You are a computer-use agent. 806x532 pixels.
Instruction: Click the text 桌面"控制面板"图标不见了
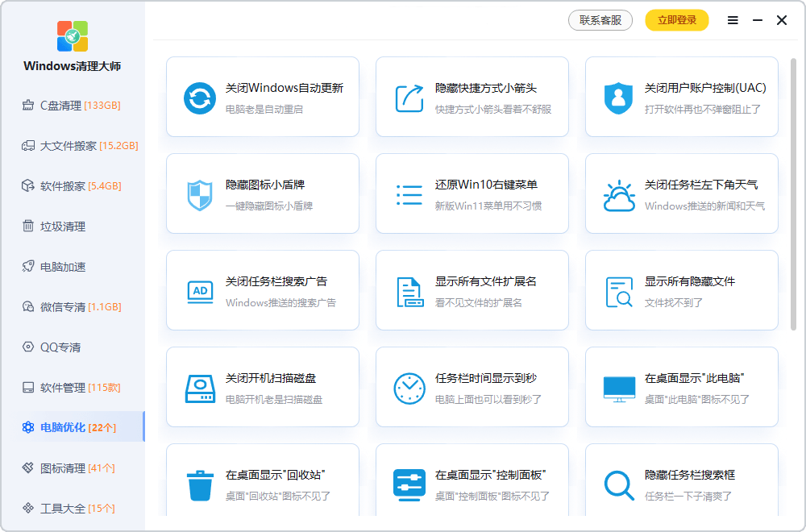click(492, 496)
